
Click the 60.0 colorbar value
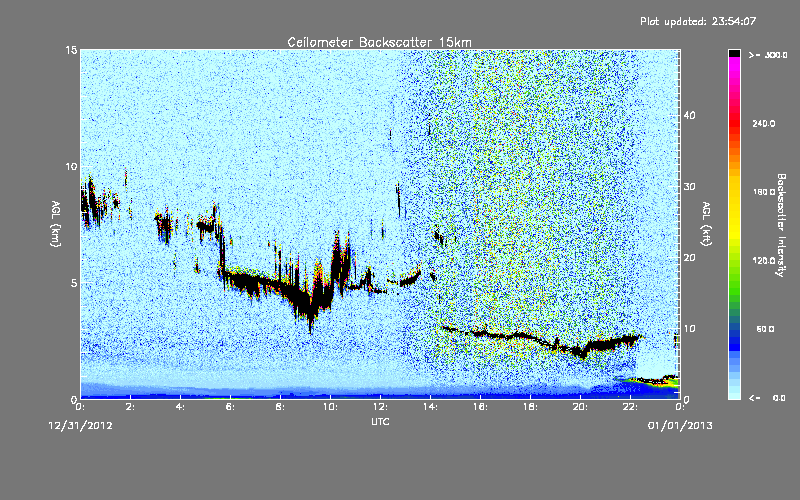(x=765, y=329)
